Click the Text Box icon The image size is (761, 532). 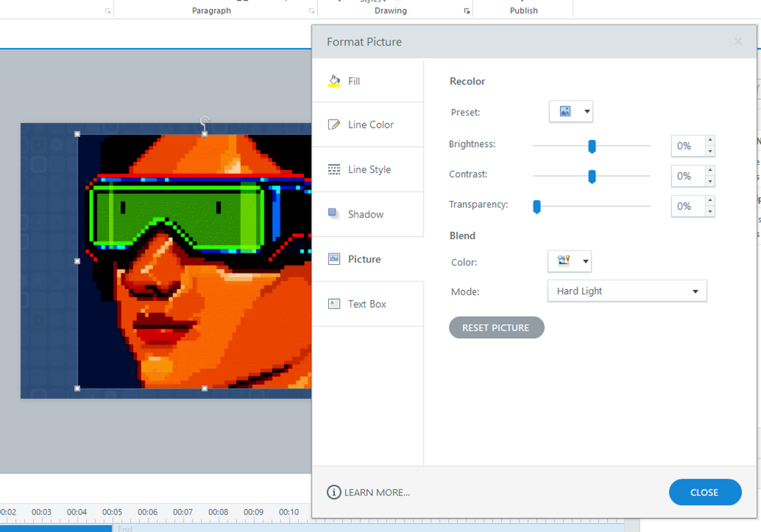click(334, 304)
